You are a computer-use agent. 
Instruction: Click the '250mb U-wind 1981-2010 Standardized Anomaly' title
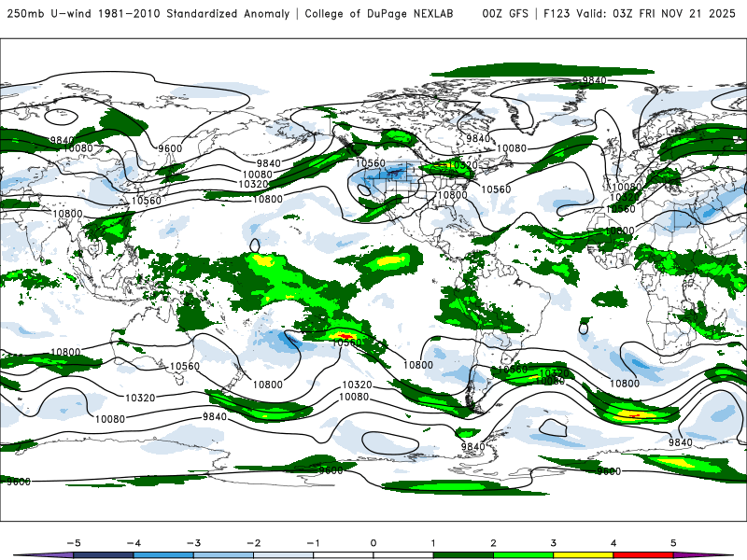148,14
